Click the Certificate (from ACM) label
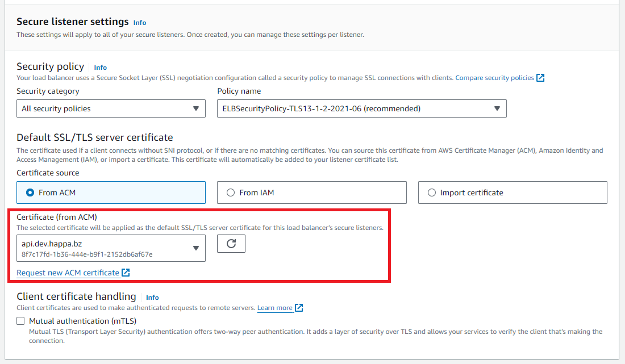 click(57, 217)
